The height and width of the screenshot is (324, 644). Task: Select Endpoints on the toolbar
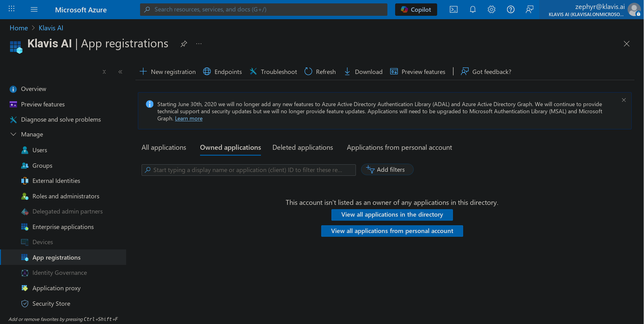222,71
